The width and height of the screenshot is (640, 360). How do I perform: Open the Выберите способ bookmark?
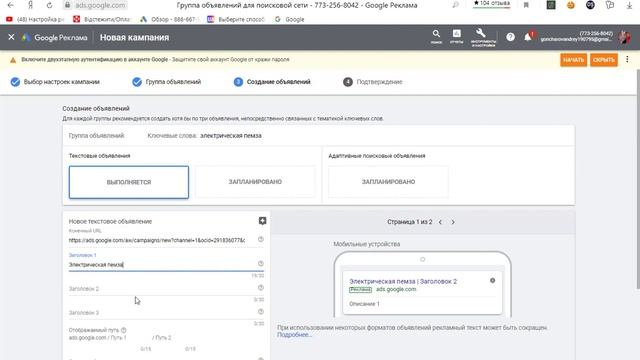(236, 19)
